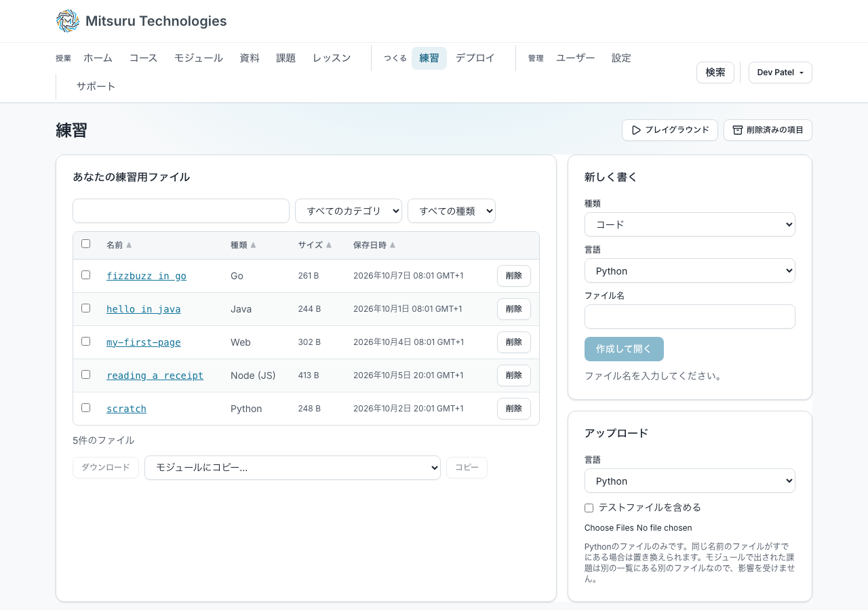Check the hello_in_java row checkbox
Screen dimensions: 868x610
pyautogui.click(x=85, y=308)
